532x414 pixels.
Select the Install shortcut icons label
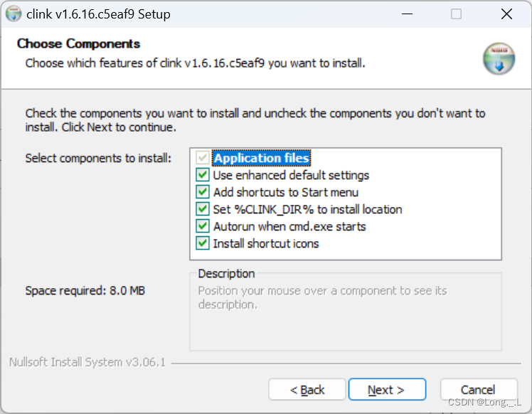click(266, 244)
